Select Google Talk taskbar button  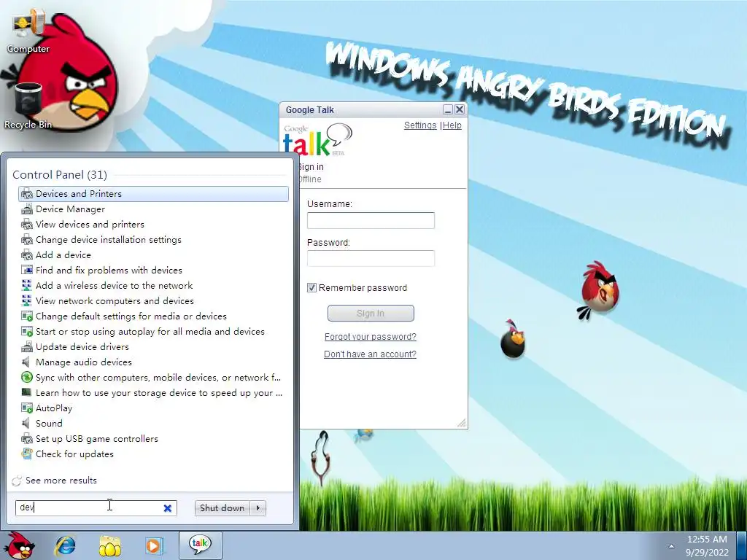200,545
